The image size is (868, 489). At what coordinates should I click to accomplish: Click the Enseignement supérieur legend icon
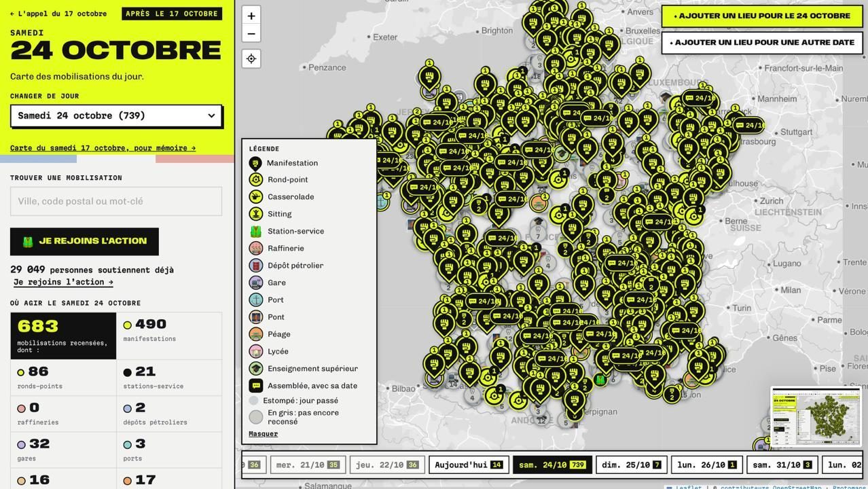click(x=255, y=369)
